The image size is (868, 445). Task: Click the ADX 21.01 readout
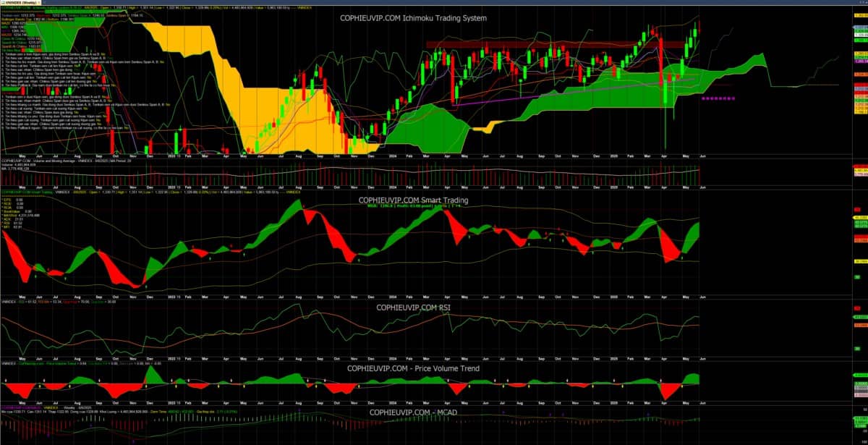(13, 219)
